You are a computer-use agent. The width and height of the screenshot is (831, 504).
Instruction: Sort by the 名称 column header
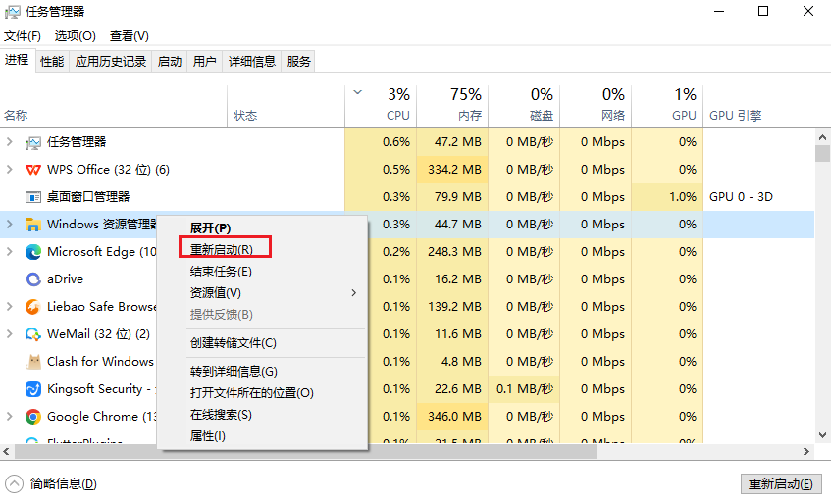114,107
